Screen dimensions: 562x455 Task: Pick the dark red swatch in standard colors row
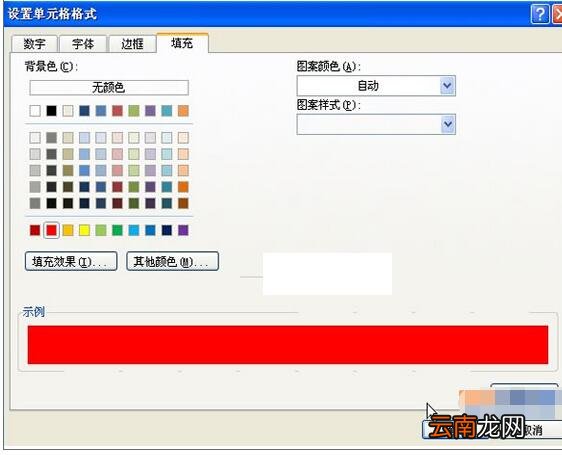[35, 230]
